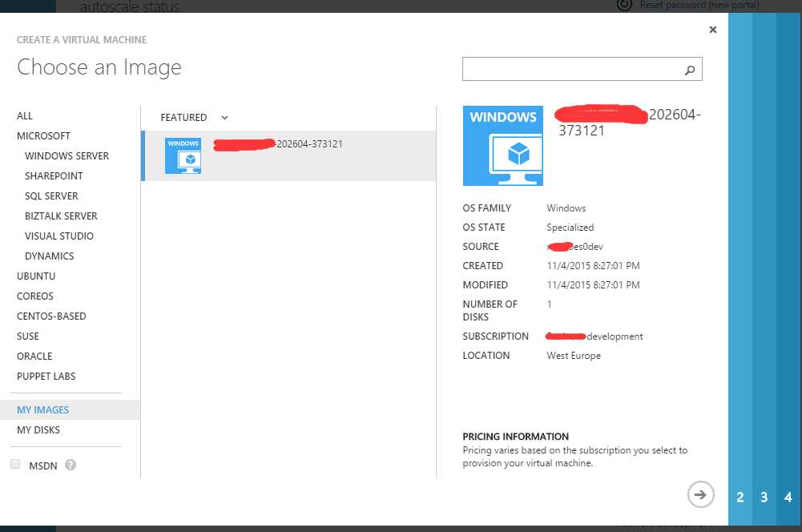Click the next arrow button

coord(700,494)
